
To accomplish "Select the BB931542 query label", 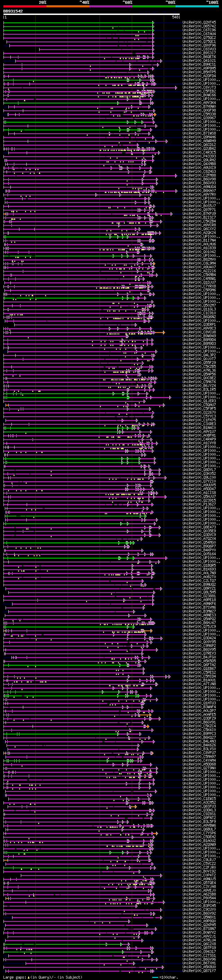I will tap(13, 11).
